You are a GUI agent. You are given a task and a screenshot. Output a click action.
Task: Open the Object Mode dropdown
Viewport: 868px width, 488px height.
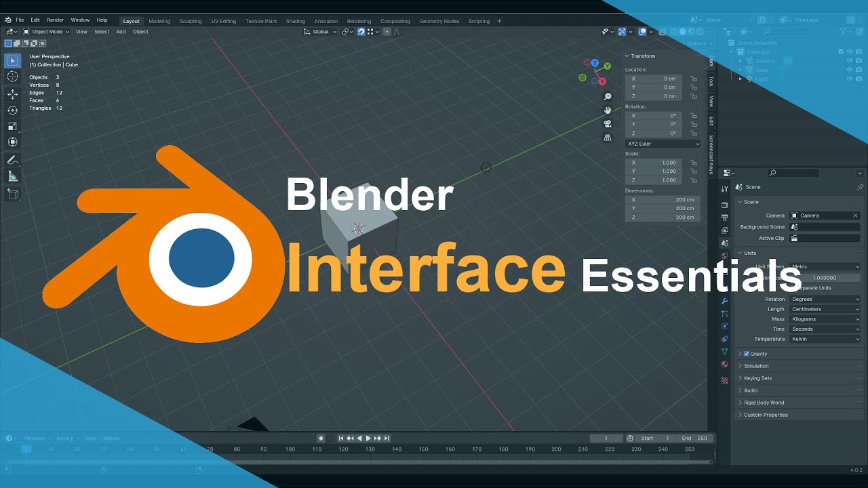point(46,32)
